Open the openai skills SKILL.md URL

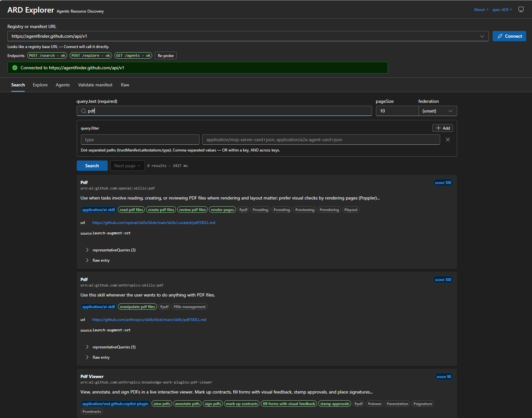[154, 223]
